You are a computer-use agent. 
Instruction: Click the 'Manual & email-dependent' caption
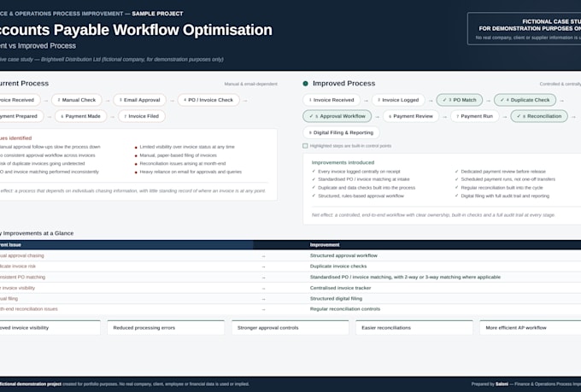click(x=251, y=84)
